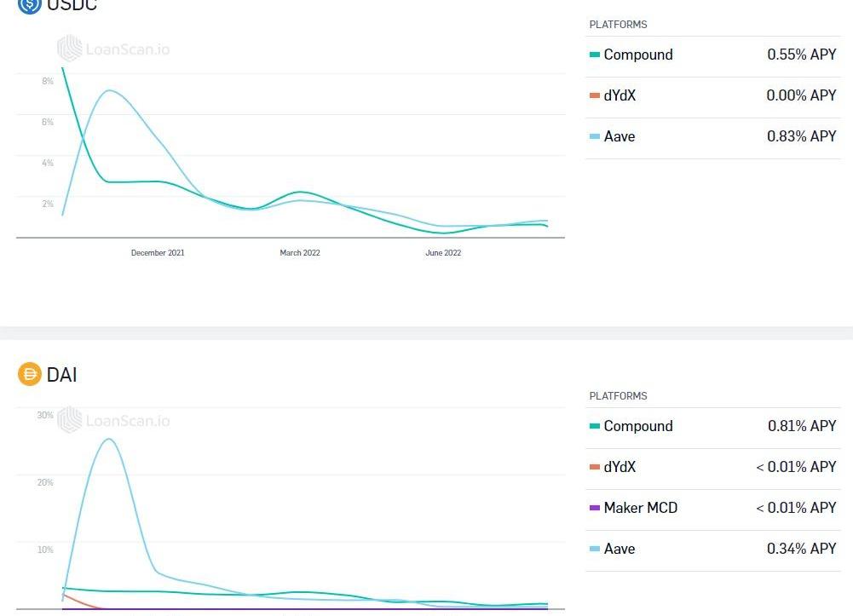Viewport: 853px width, 616px height.
Task: Click the USDC coin icon
Action: pyautogui.click(x=30, y=4)
